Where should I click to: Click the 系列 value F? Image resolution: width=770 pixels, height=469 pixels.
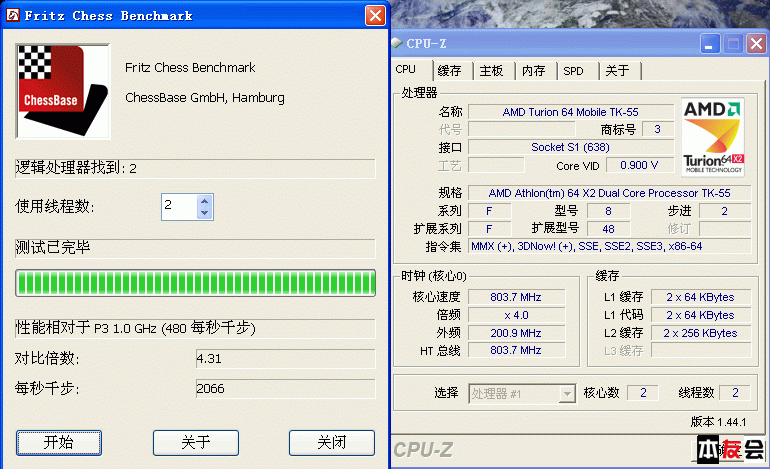[490, 211]
